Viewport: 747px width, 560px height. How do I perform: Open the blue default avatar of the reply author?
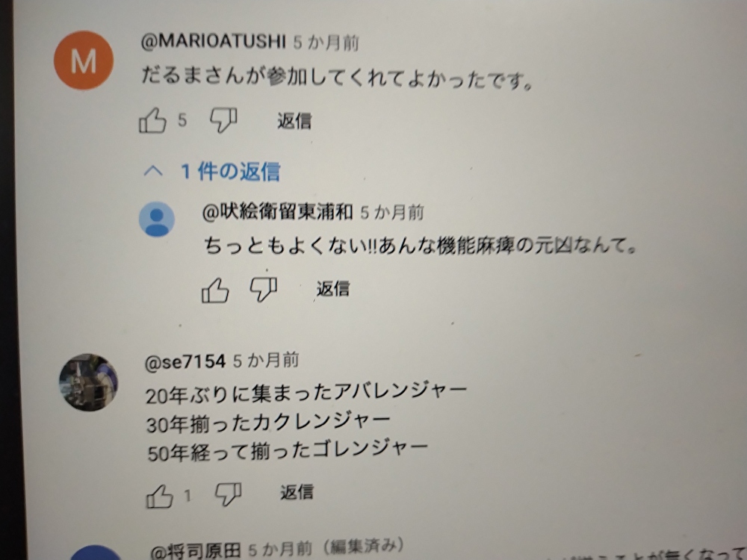[x=157, y=219]
